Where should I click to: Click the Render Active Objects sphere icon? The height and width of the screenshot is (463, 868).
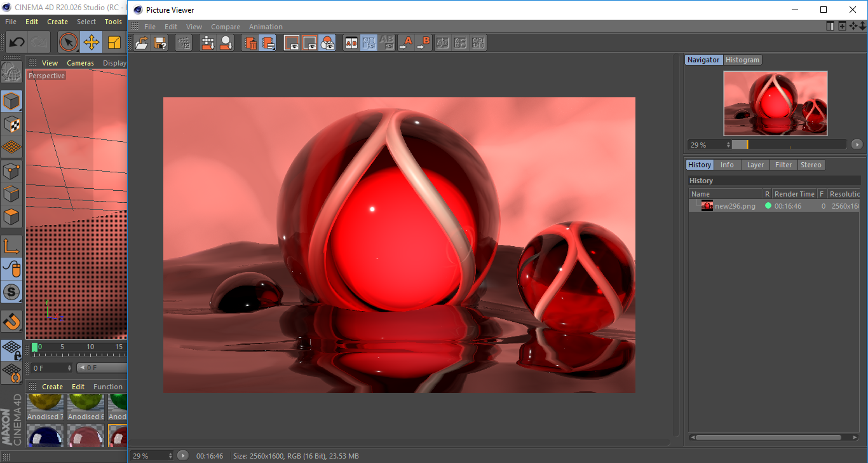pyautogui.click(x=226, y=43)
